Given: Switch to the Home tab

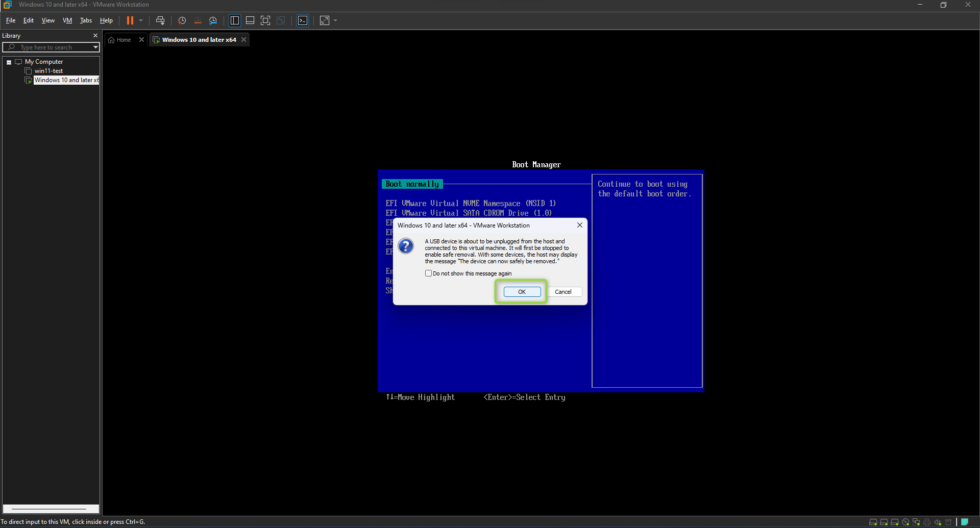Looking at the screenshot, I should point(120,40).
